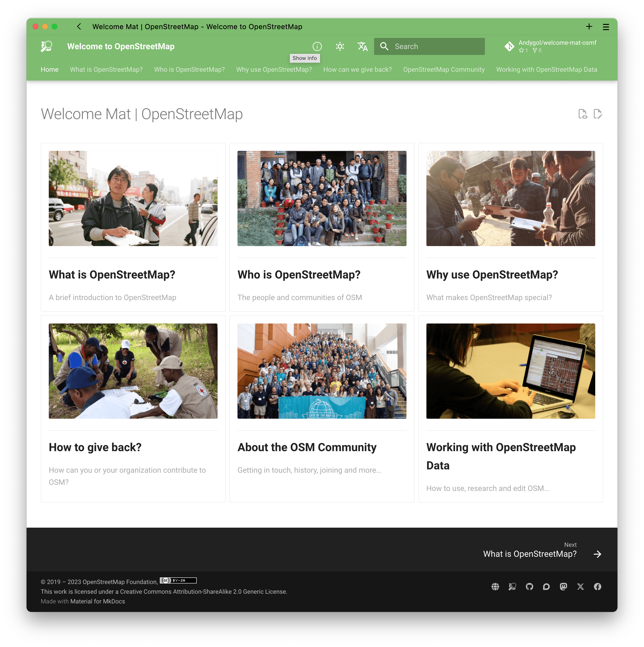Click 'How to use, research and edit OSM…' text
Screen dimensions: 644x647
(x=487, y=488)
